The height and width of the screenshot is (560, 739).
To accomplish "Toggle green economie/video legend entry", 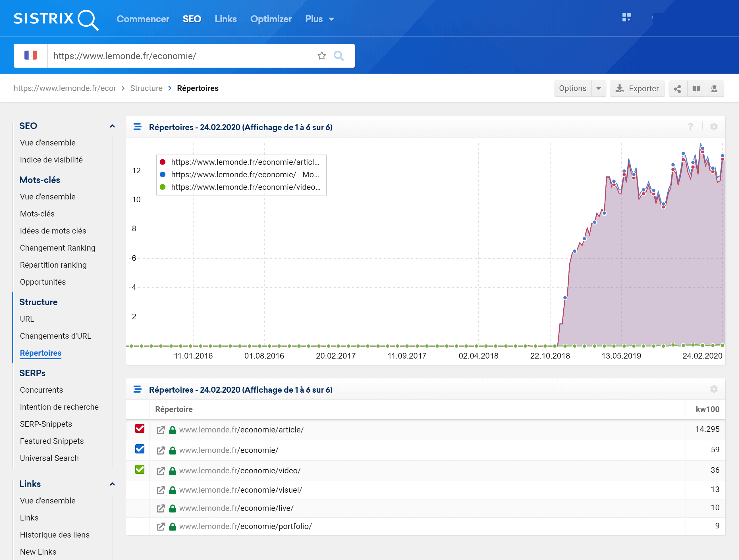I will click(240, 187).
